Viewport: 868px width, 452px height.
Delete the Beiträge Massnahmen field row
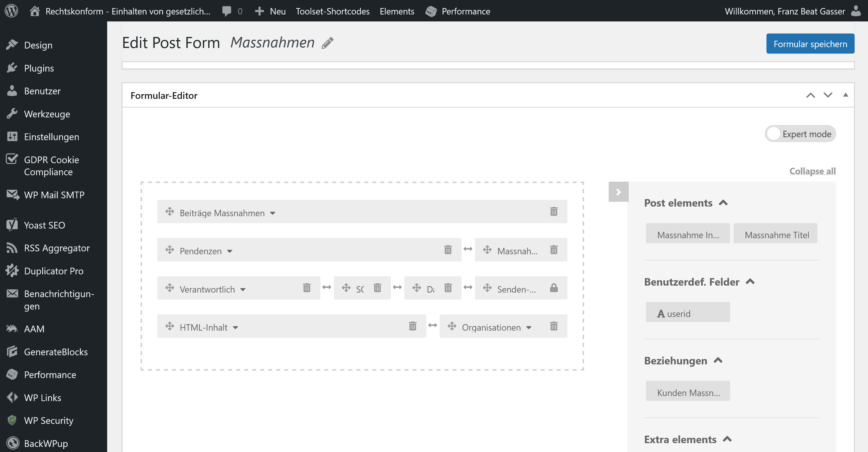click(554, 211)
